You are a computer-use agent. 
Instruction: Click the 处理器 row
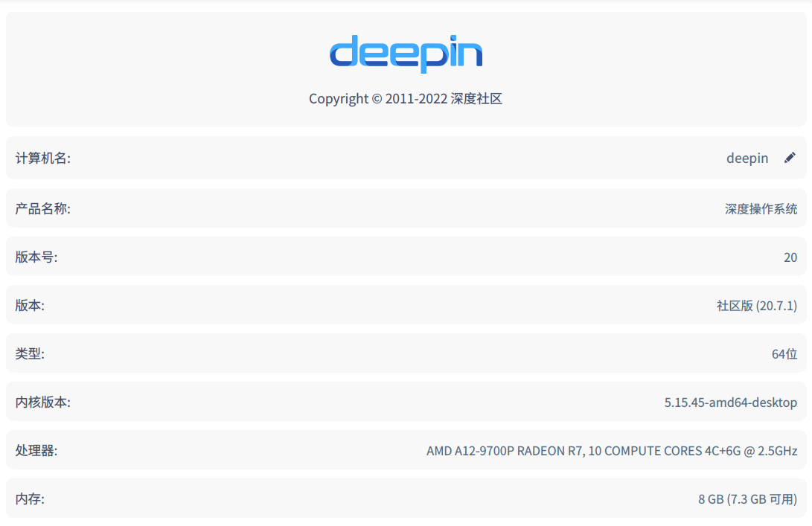pyautogui.click(x=406, y=450)
